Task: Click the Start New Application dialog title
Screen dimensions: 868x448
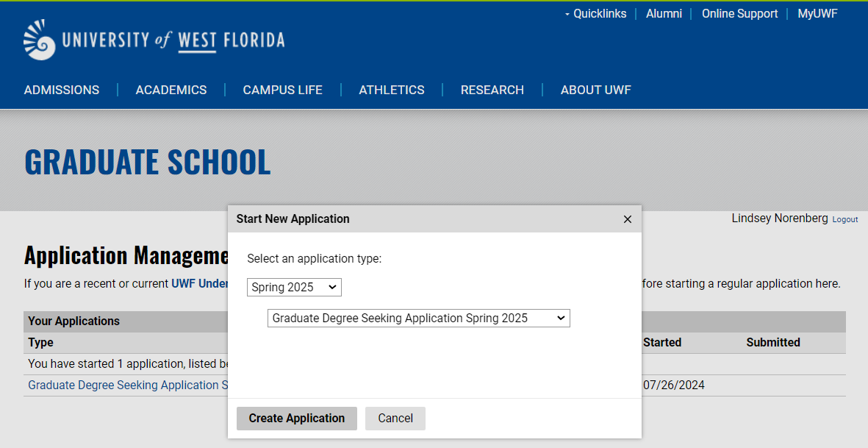Action: 293,219
